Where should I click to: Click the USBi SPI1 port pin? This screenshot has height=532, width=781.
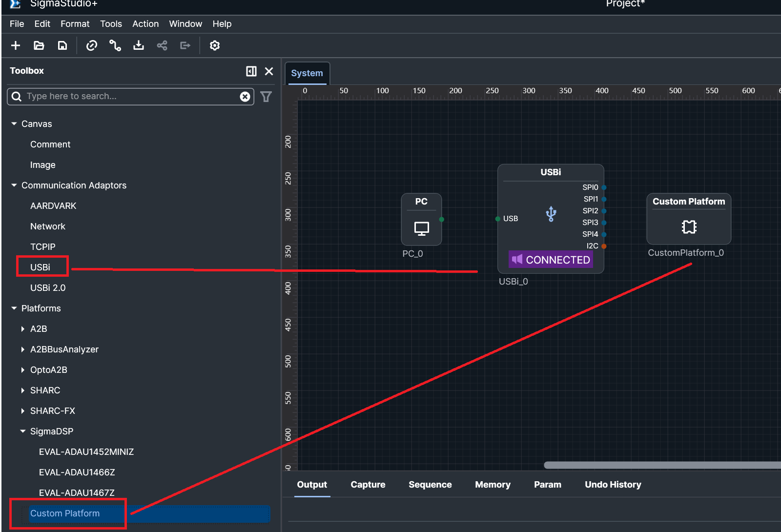[x=604, y=199]
